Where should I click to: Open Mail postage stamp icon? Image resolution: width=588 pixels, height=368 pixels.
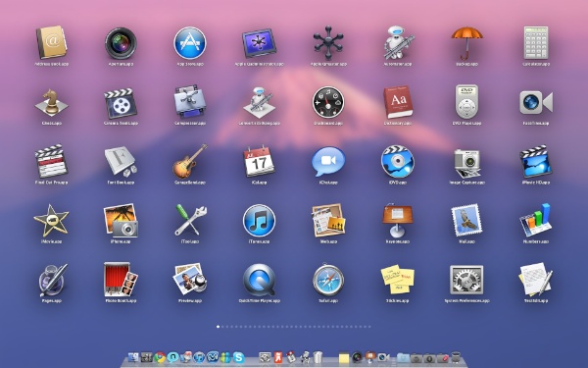(466, 221)
